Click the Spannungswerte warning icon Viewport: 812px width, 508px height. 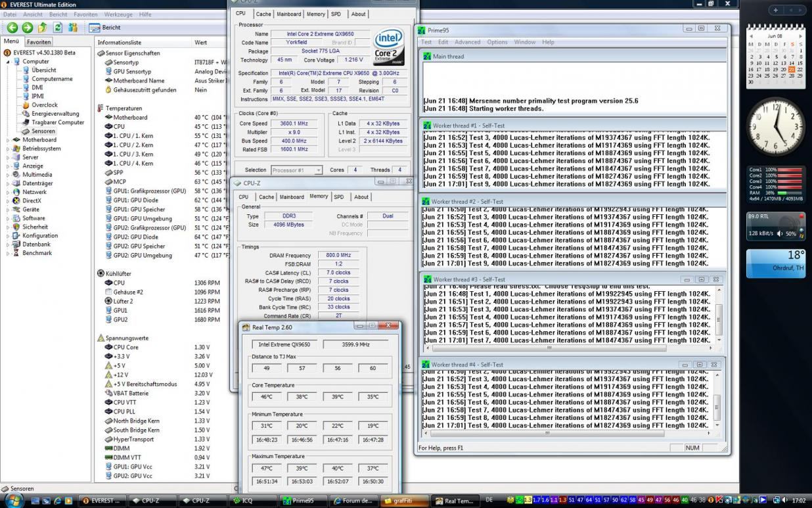[x=101, y=338]
